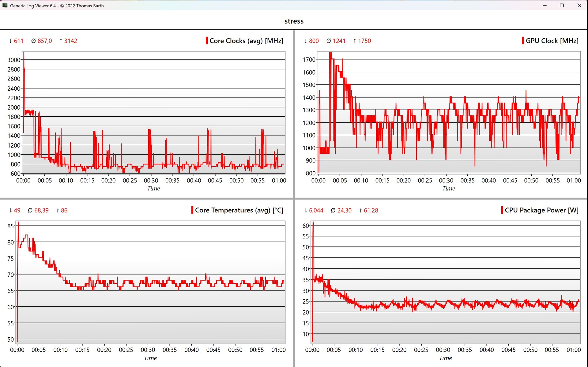
Task: Click GPU Clock average value 1241
Action: [x=339, y=41]
